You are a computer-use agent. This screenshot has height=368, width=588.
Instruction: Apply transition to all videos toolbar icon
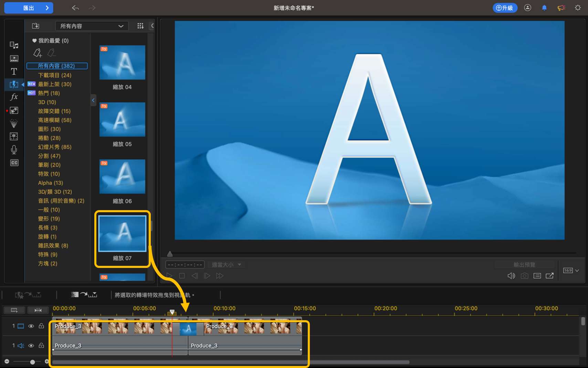click(x=84, y=295)
